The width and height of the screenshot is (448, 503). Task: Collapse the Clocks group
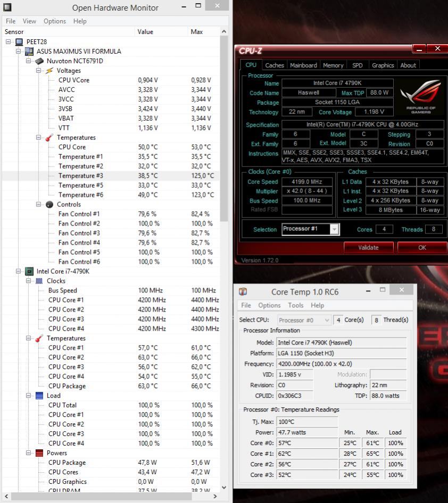pyautogui.click(x=28, y=281)
